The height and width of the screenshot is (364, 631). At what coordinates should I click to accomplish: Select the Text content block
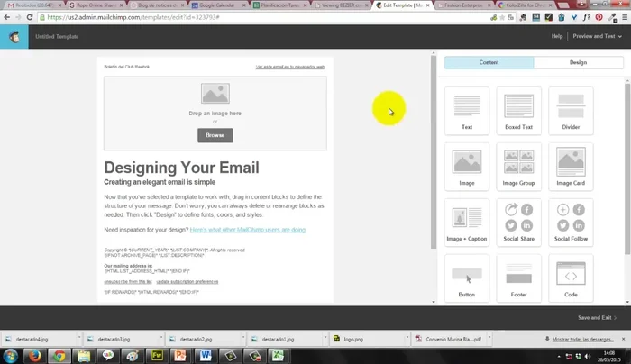467,111
